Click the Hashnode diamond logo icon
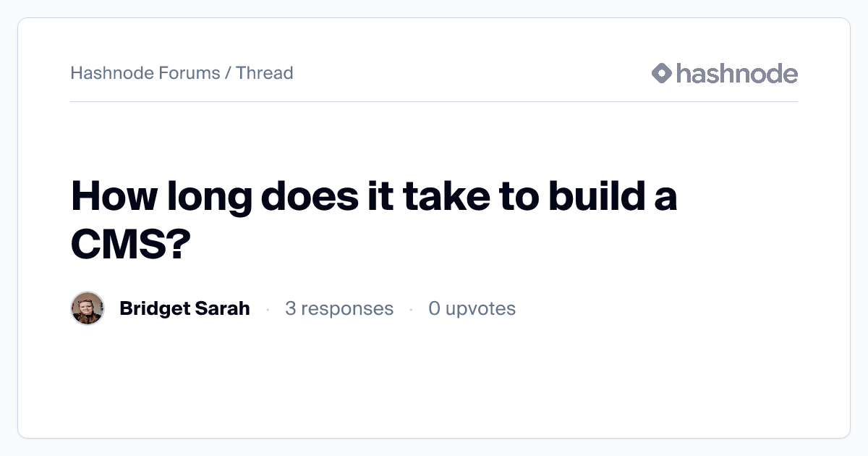868x456 pixels. 662,73
